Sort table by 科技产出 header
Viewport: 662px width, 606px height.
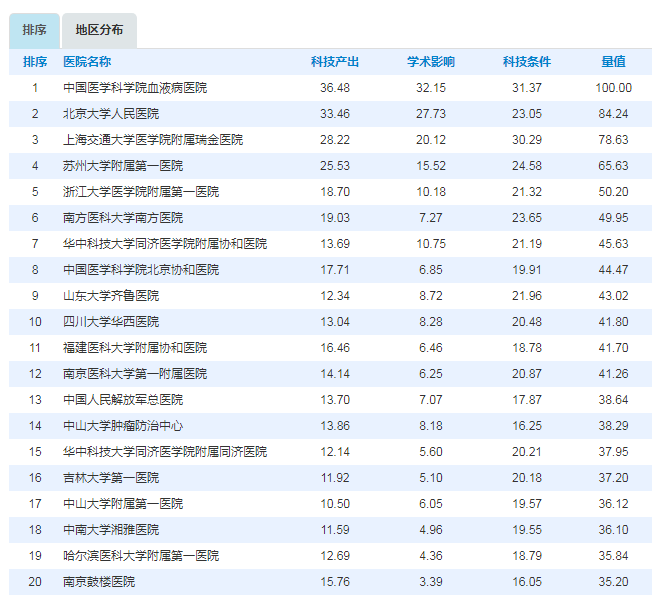point(335,62)
